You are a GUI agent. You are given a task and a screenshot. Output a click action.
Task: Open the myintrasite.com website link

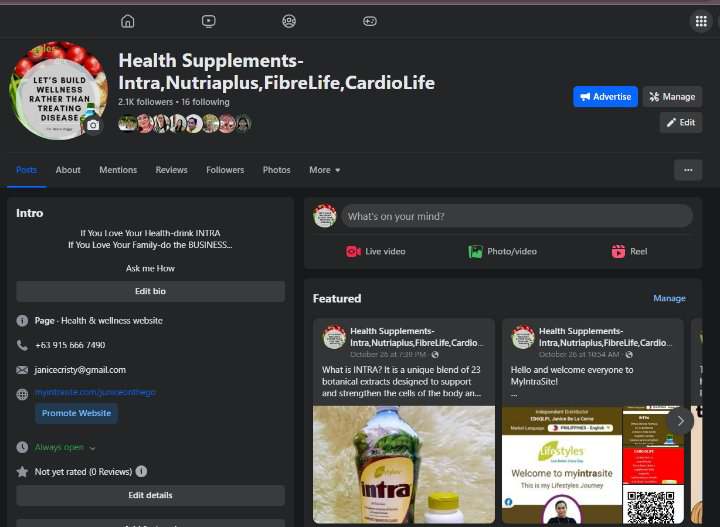click(x=95, y=392)
